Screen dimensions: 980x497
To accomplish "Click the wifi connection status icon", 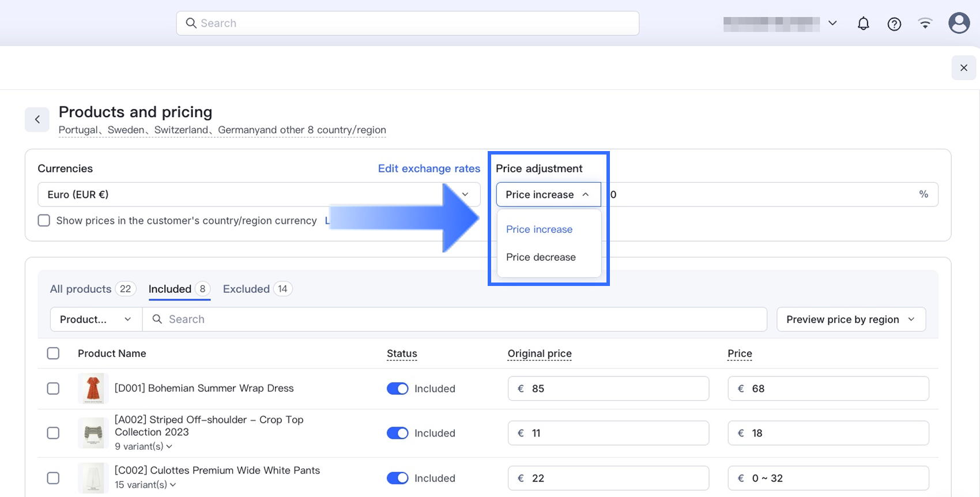I will click(925, 24).
